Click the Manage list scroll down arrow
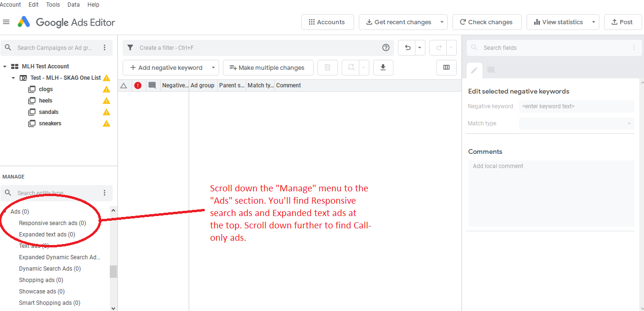Image resolution: width=644 pixels, height=311 pixels. click(x=113, y=308)
